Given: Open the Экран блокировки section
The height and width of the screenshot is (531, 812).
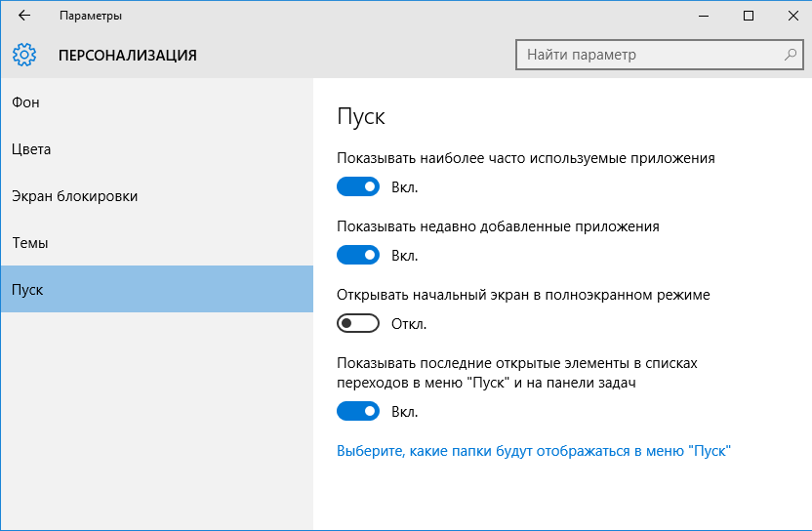Looking at the screenshot, I should pyautogui.click(x=157, y=196).
